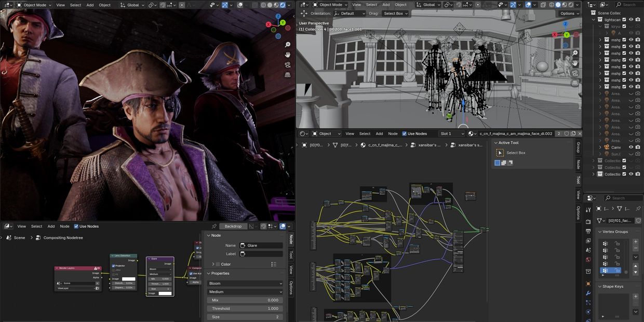
Task: Hide the lightscam collection with eye icon
Action: [x=631, y=20]
